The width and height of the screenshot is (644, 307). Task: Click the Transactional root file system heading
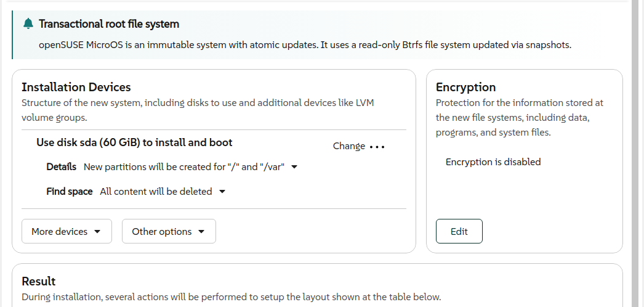[109, 24]
